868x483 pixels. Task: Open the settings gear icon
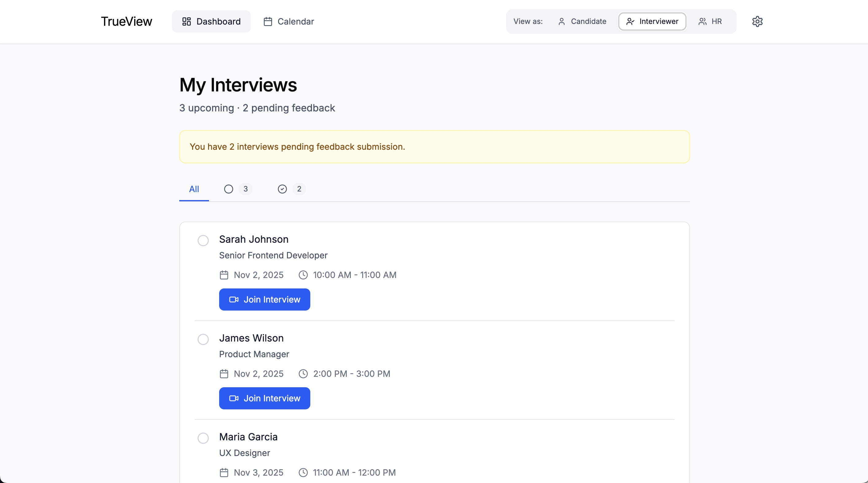757,21
